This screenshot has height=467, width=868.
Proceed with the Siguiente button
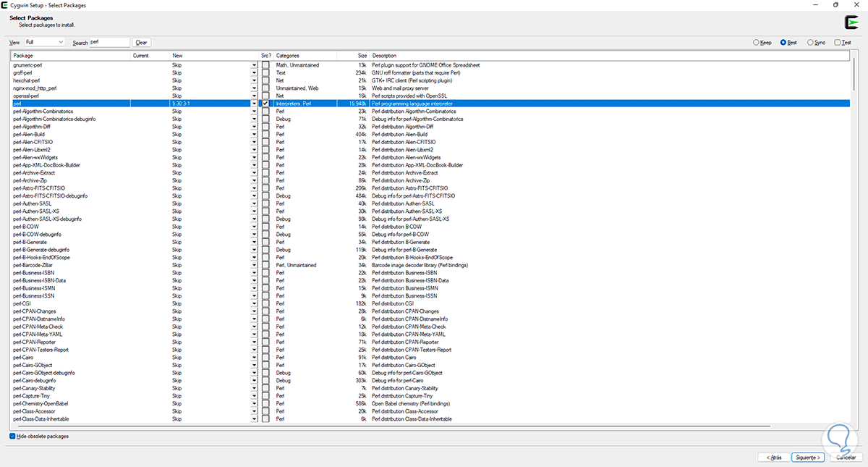pyautogui.click(x=807, y=457)
